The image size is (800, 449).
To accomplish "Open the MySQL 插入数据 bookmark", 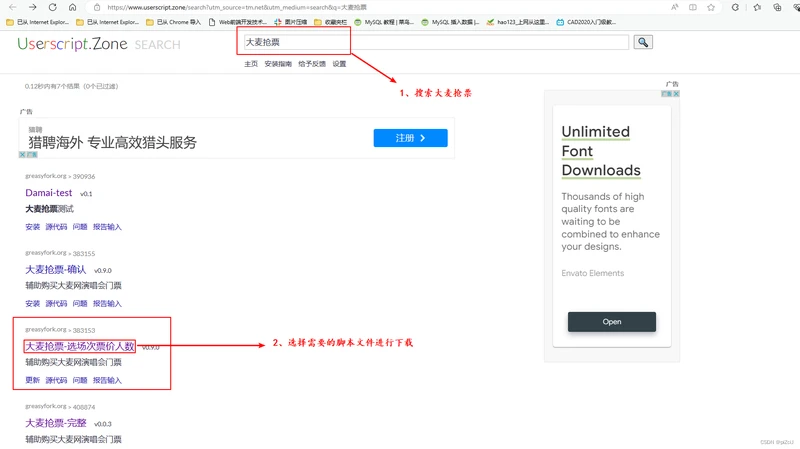I will click(451, 22).
